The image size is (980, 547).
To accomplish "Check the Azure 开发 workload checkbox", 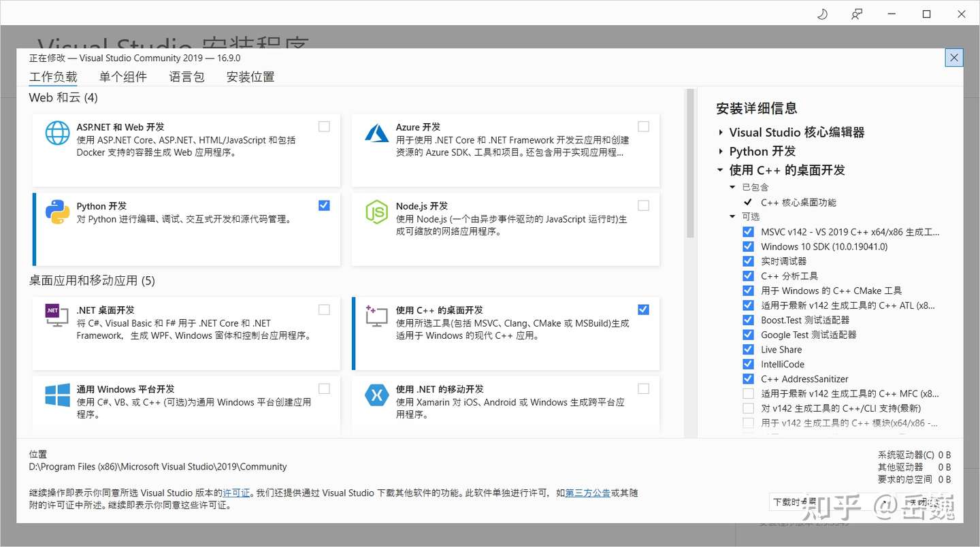I will click(x=643, y=127).
